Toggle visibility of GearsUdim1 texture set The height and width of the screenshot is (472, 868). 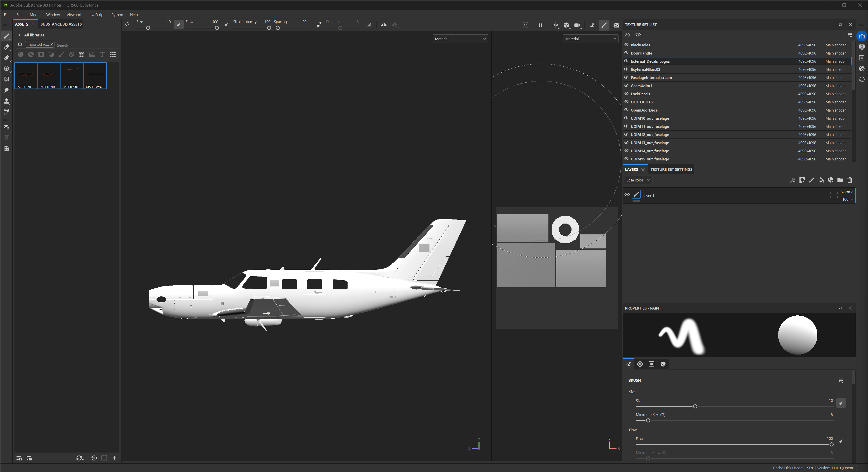(x=626, y=86)
